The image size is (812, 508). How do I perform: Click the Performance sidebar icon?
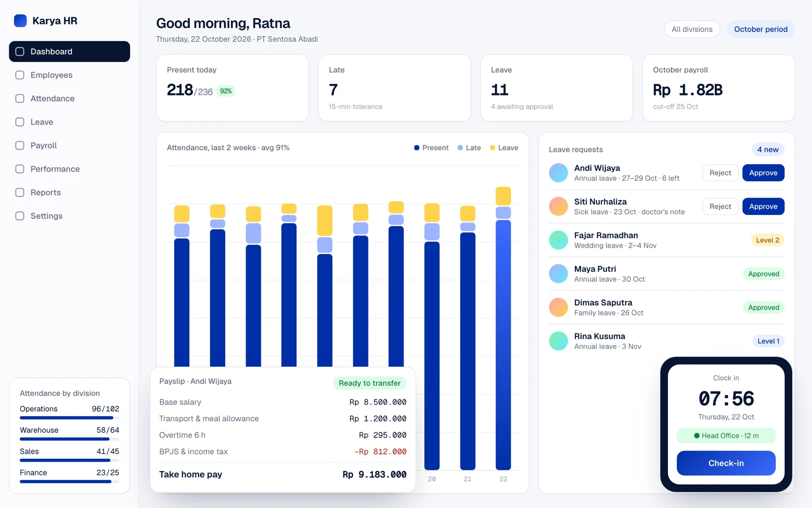20,169
